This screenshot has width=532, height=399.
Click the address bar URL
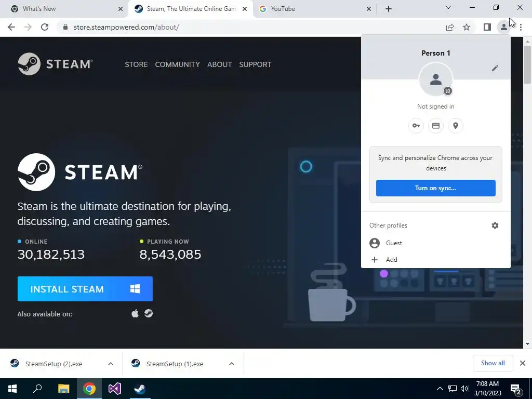click(x=126, y=27)
